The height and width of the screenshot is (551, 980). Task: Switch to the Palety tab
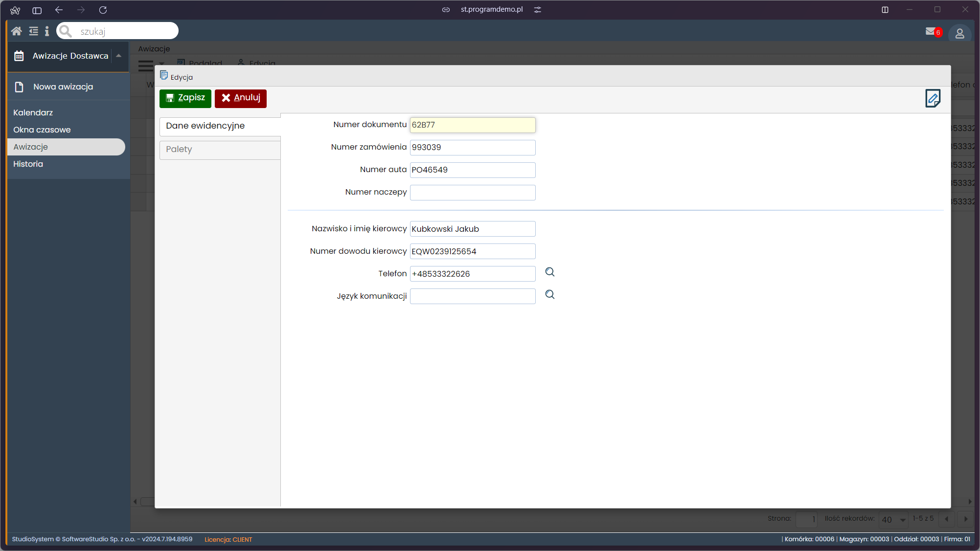click(220, 150)
